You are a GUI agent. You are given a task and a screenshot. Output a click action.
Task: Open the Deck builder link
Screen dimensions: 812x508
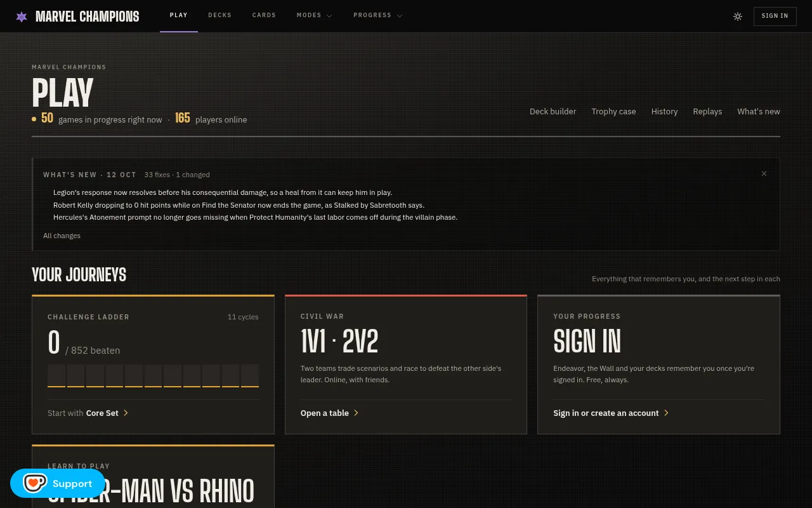point(553,111)
